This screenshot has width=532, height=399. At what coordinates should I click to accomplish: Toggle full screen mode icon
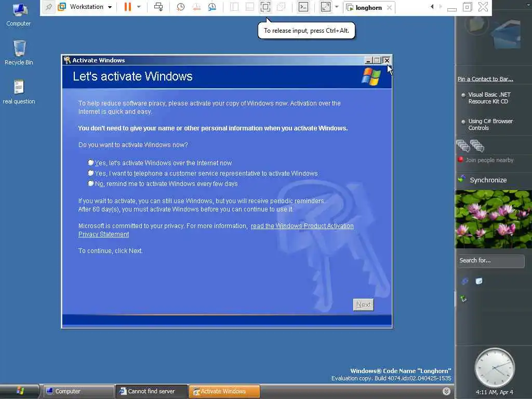click(x=265, y=7)
